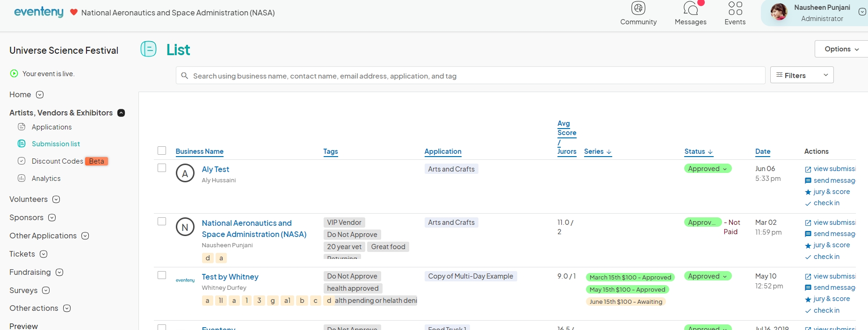
Task: Click check in checkmark for Aly Test
Action: click(808, 204)
